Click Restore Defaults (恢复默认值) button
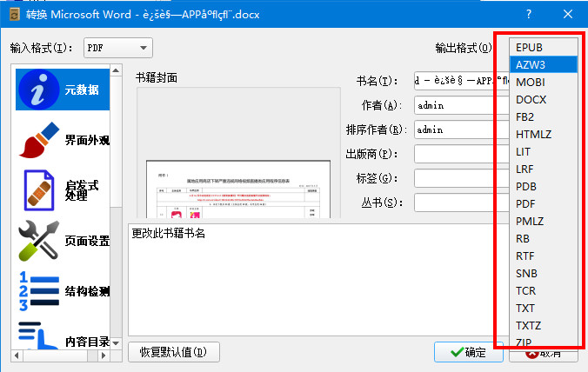This screenshot has width=588, height=372. (x=174, y=352)
